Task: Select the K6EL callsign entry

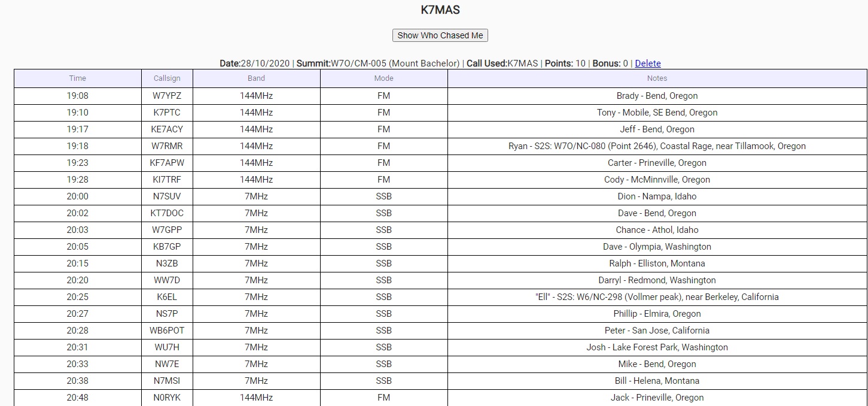Action: [x=167, y=297]
